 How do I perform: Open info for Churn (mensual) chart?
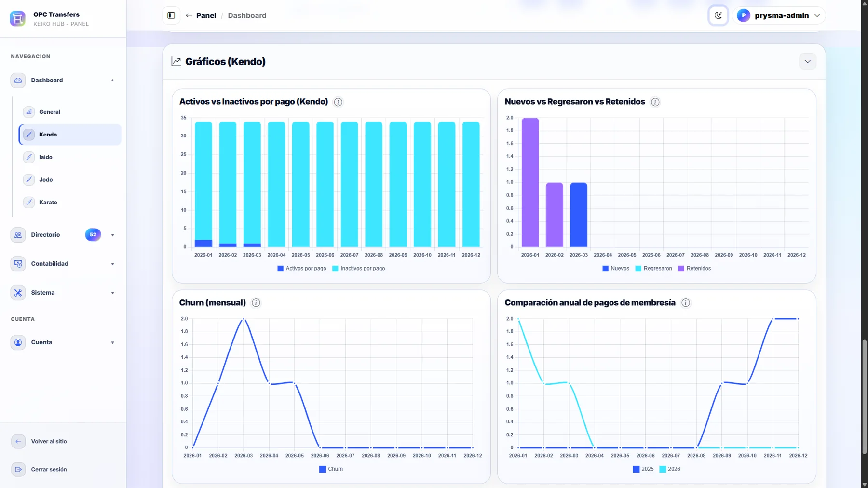[x=256, y=303]
